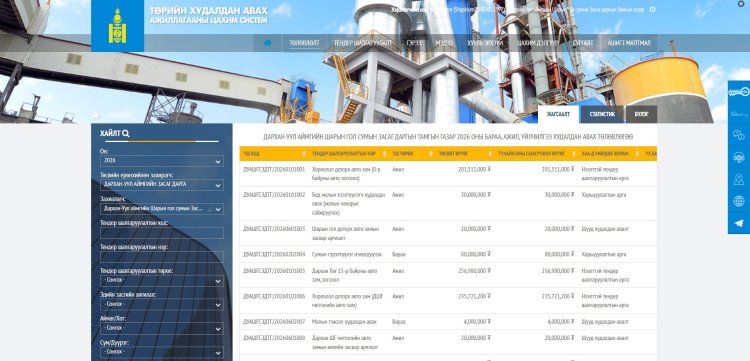750x361 pixels.
Task: Open the ГЭРЭЭ menu item
Action: click(414, 43)
